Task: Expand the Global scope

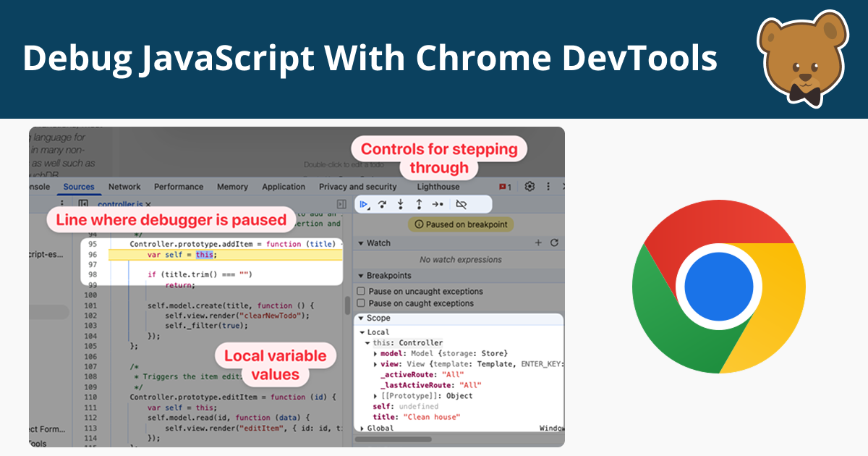Action: (x=362, y=428)
